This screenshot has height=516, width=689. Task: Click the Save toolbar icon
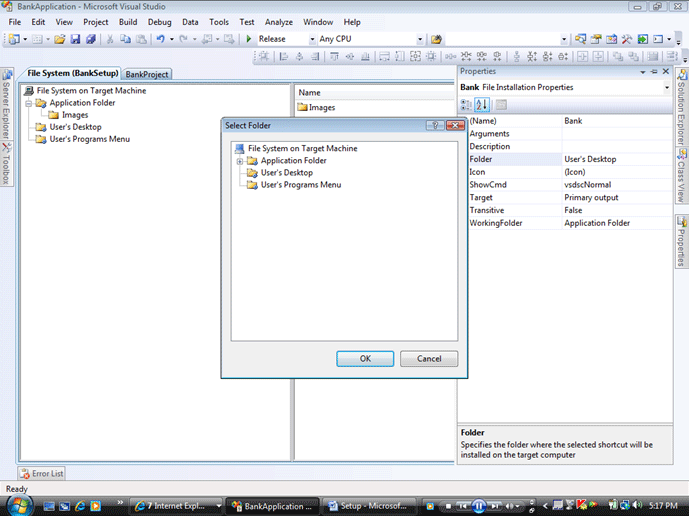75,39
